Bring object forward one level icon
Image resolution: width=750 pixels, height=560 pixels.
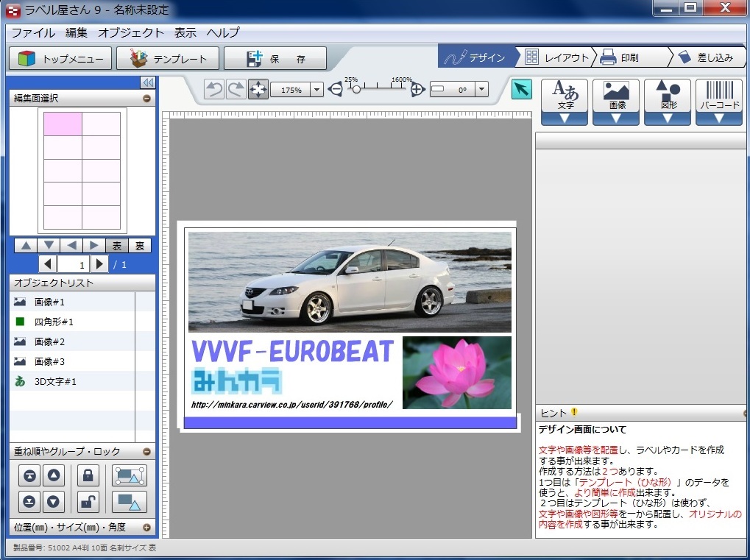point(53,475)
